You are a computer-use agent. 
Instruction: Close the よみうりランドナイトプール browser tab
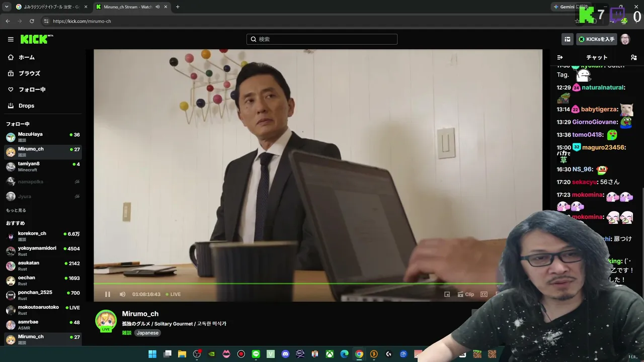pyautogui.click(x=85, y=7)
